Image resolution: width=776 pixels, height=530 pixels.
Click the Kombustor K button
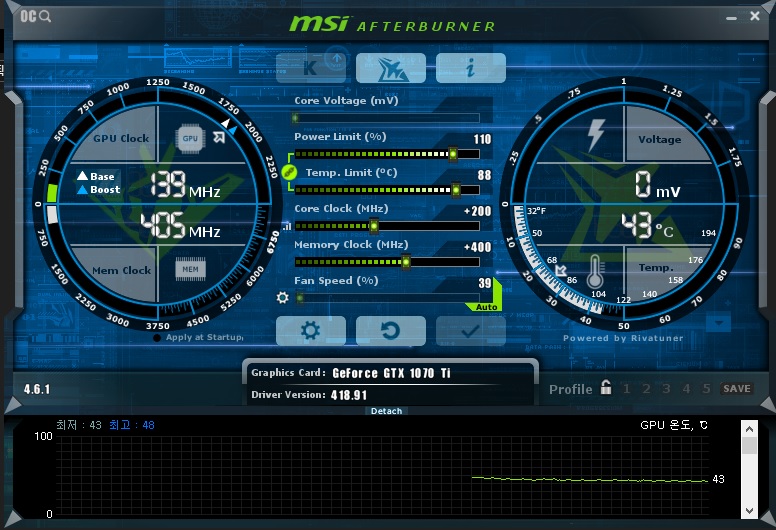click(x=311, y=68)
